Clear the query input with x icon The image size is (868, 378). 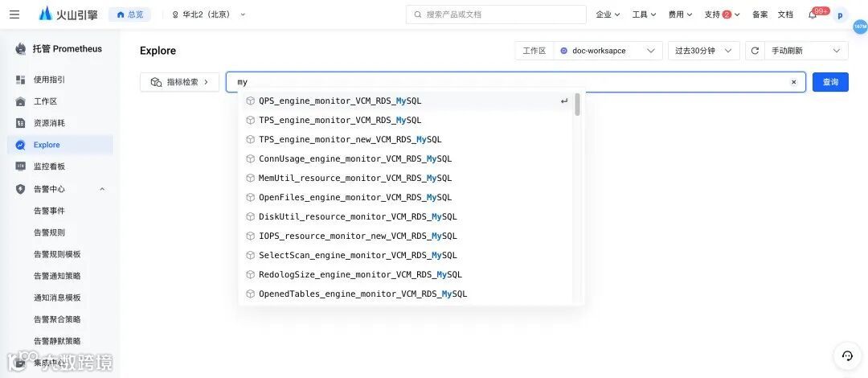coord(793,82)
